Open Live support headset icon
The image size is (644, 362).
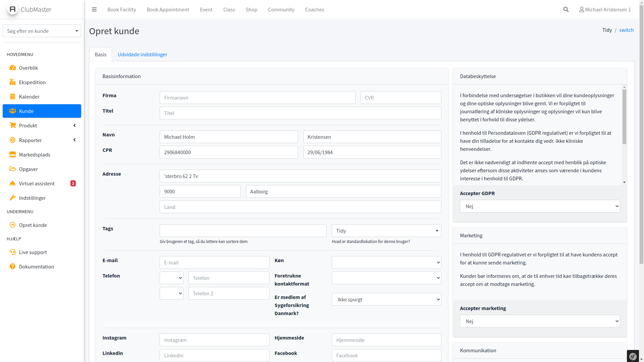[13, 252]
